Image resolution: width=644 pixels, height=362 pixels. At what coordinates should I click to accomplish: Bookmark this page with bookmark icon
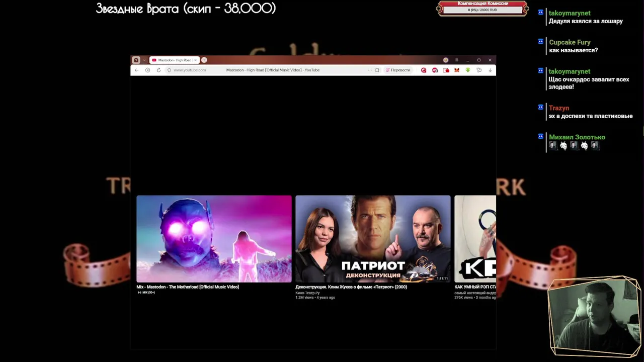(x=377, y=70)
